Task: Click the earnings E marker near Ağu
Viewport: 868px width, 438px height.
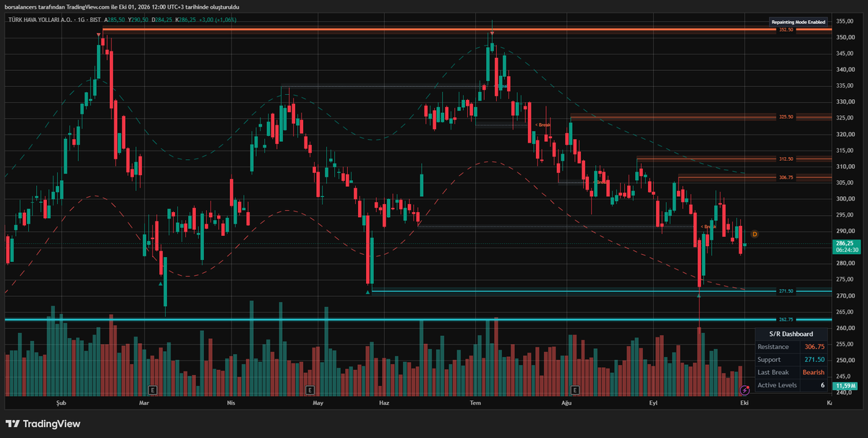Action: (575, 389)
